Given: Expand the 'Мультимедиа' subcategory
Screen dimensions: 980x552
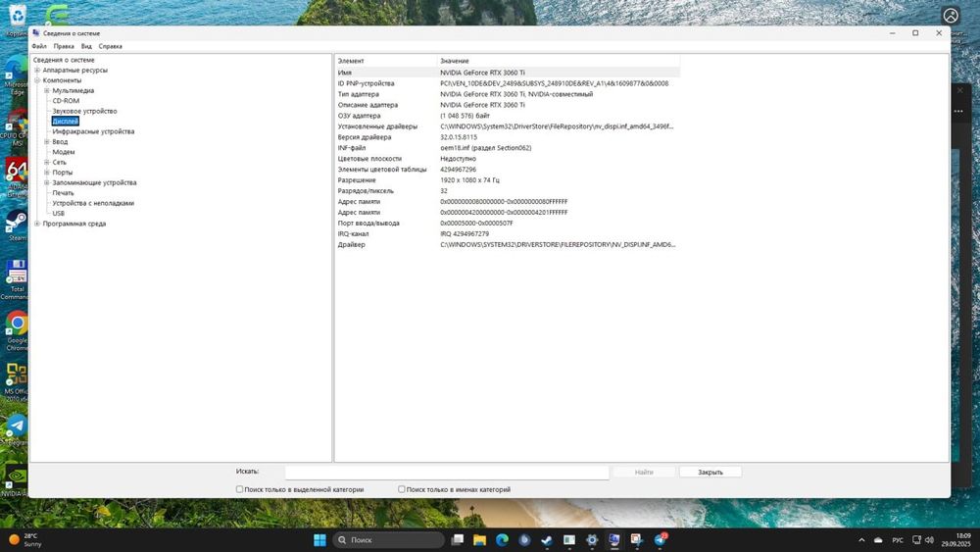Looking at the screenshot, I should click(x=47, y=90).
